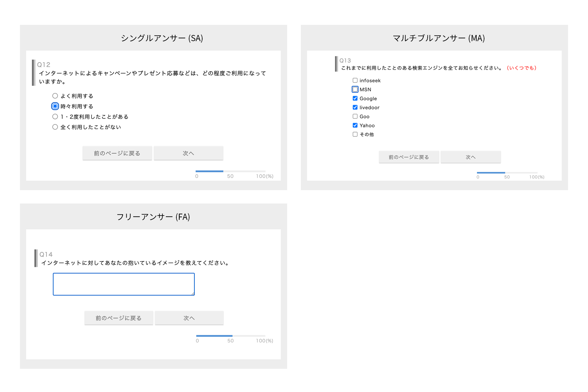Check the Goo checkbox
588x392 pixels.
point(355,116)
